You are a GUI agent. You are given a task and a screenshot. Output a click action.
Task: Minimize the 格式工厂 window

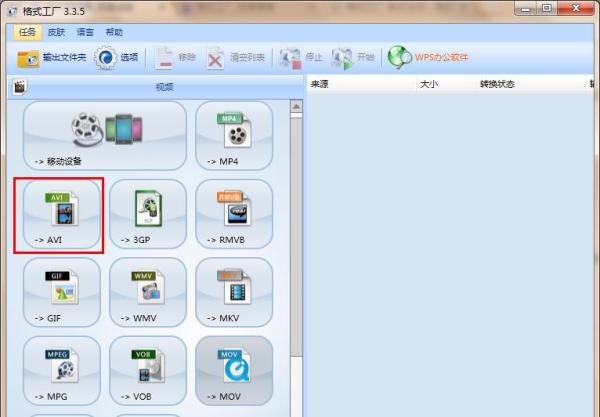point(526,8)
